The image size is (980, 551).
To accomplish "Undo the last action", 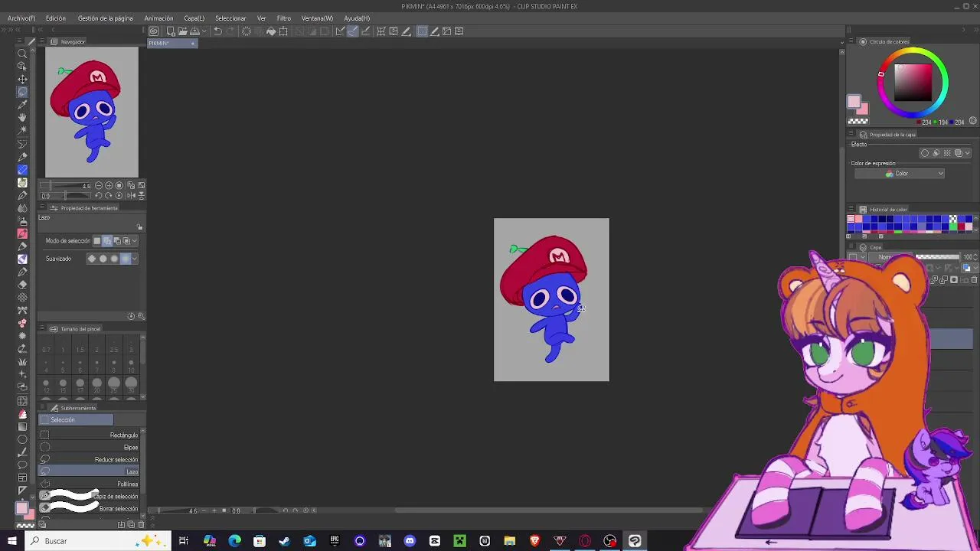I will [x=217, y=31].
